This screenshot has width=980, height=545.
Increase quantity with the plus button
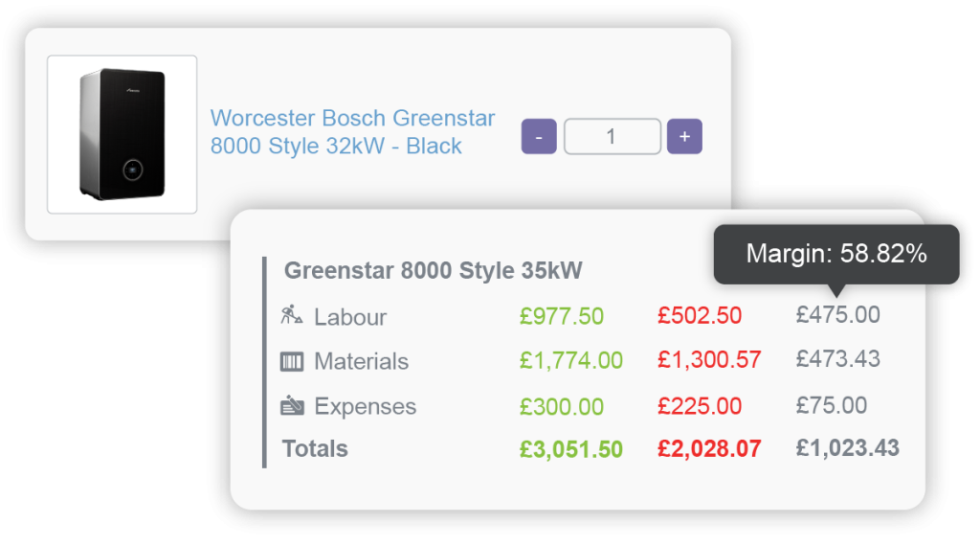click(684, 136)
